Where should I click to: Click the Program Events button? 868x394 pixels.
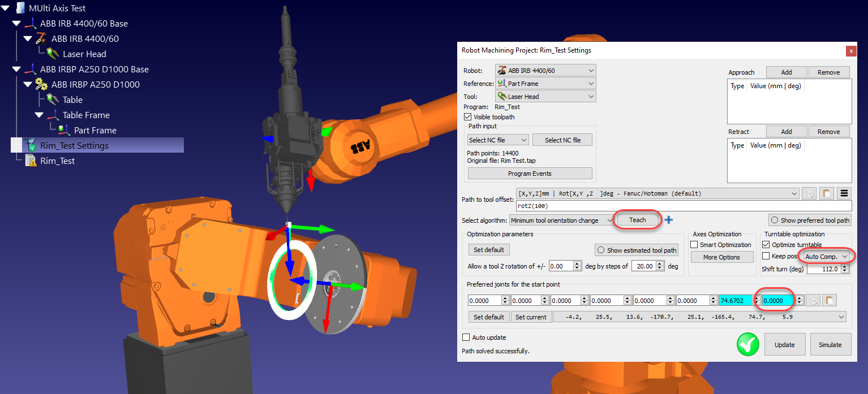coord(530,174)
